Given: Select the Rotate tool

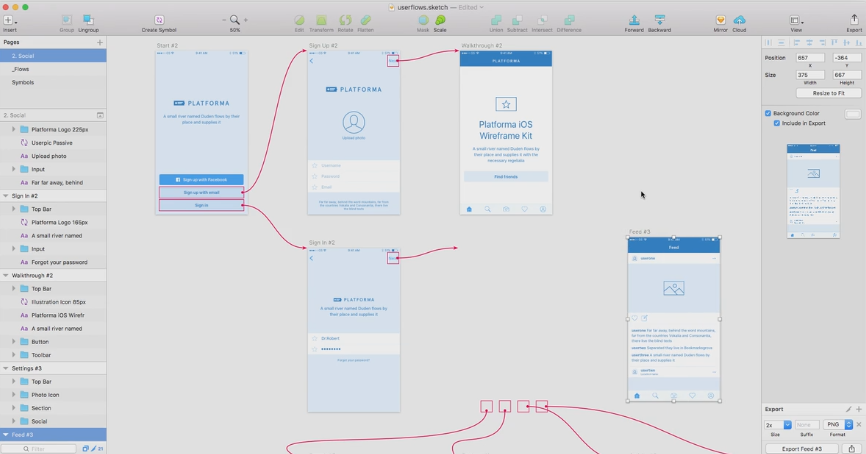Looking at the screenshot, I should point(345,20).
